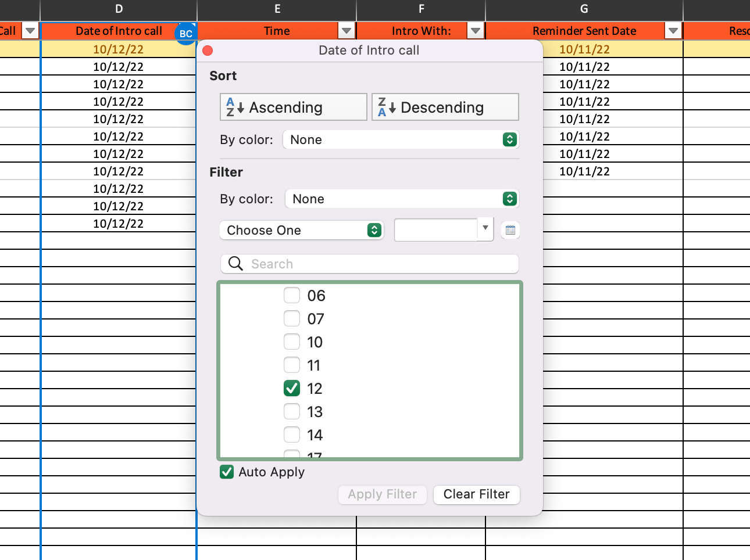Check the 07 filter checkbox
750x560 pixels.
pyautogui.click(x=292, y=318)
